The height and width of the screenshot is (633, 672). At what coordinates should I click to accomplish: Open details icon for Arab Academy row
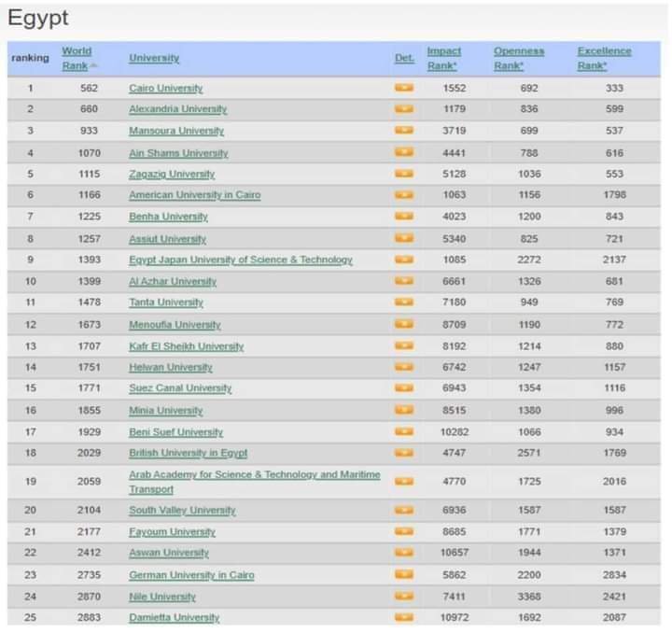(404, 482)
